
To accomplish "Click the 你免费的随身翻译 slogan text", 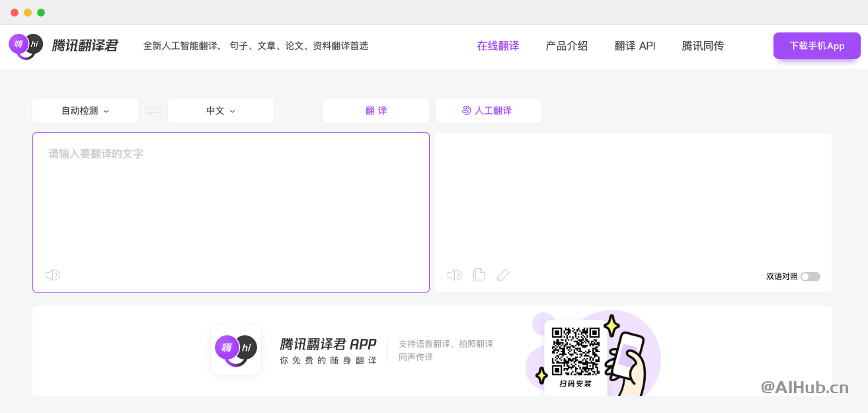I will tap(329, 360).
